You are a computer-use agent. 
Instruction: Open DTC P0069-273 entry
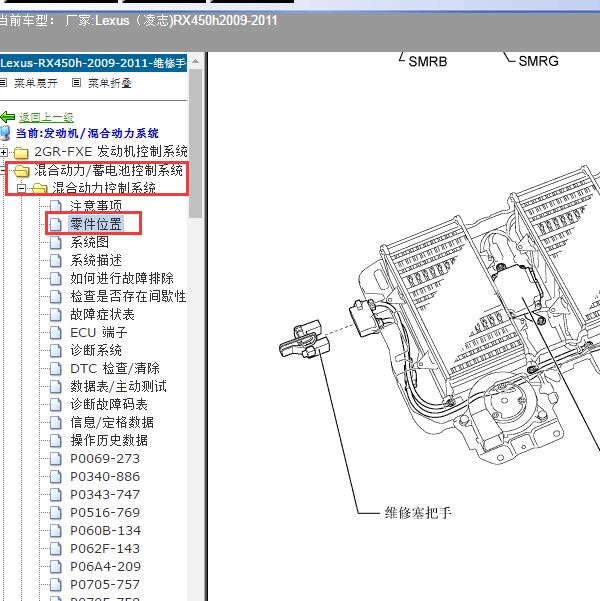pyautogui.click(x=105, y=458)
